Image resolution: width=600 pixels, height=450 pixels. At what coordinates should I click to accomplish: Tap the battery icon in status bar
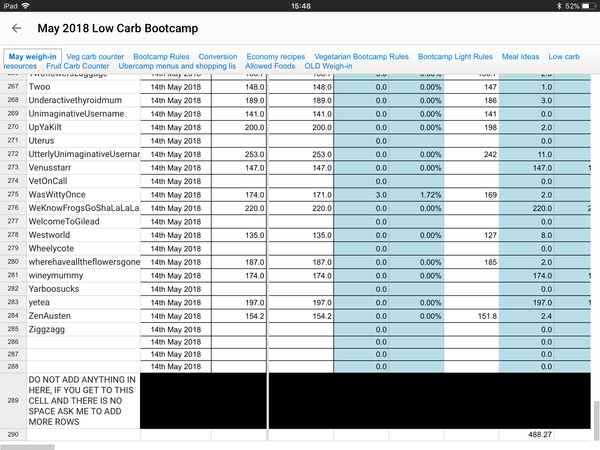pyautogui.click(x=584, y=6)
